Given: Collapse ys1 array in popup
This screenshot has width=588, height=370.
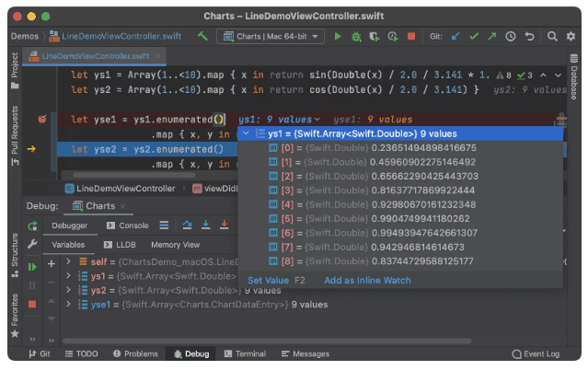Looking at the screenshot, I should (246, 133).
